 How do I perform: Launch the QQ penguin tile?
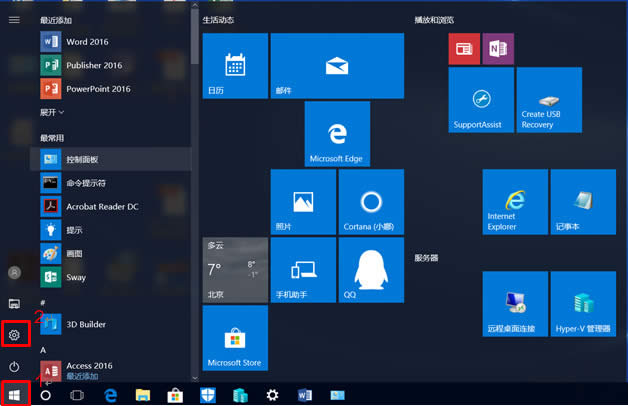(371, 270)
